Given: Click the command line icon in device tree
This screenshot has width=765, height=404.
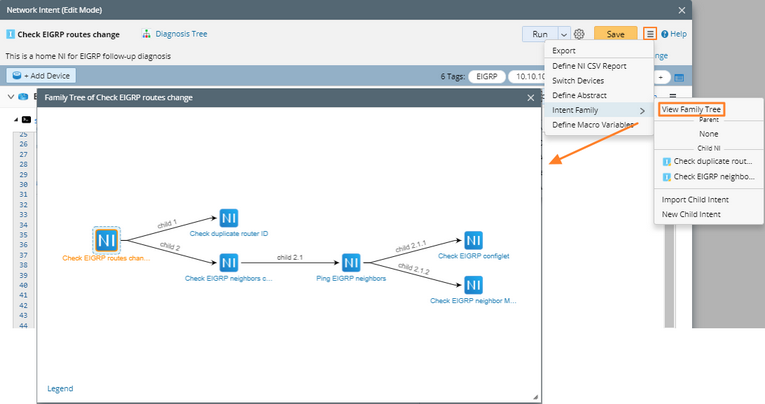Looking at the screenshot, I should 26,120.
